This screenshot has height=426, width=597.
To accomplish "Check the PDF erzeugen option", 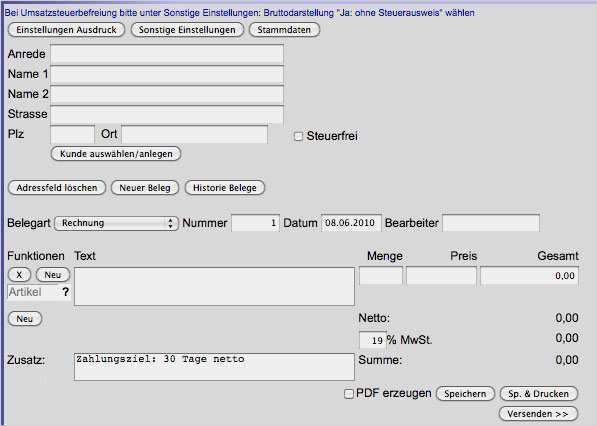I will coord(348,394).
